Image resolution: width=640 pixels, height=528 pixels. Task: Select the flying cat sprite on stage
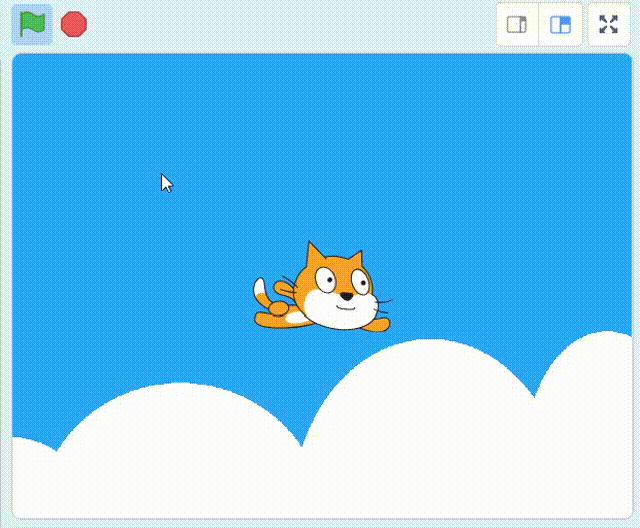click(x=322, y=287)
